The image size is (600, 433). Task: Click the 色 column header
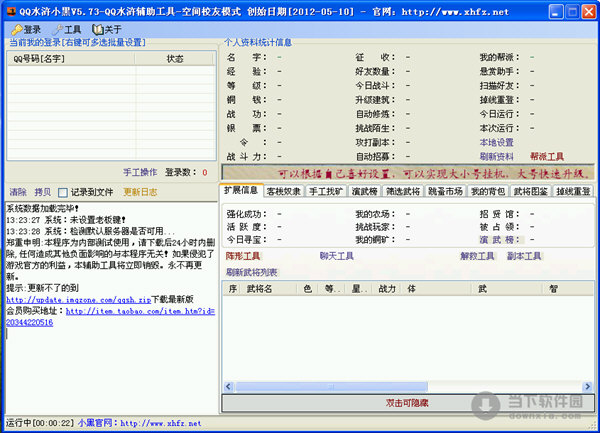coord(308,289)
